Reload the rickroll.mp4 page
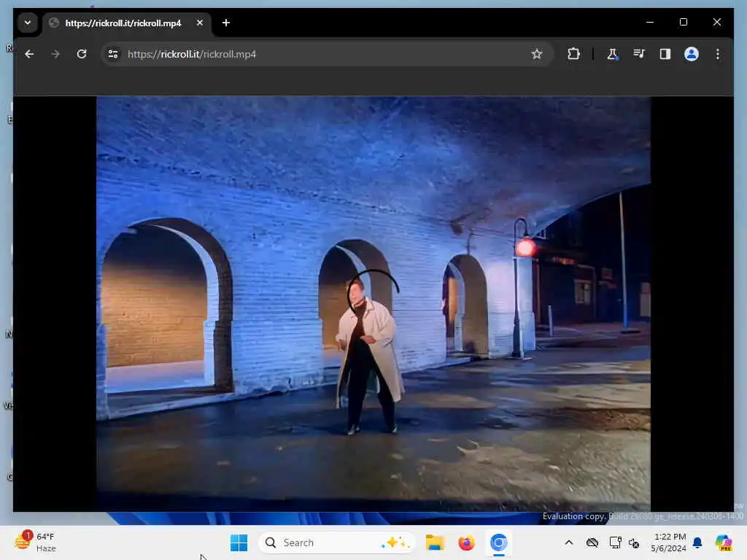747x560 pixels. (x=82, y=54)
